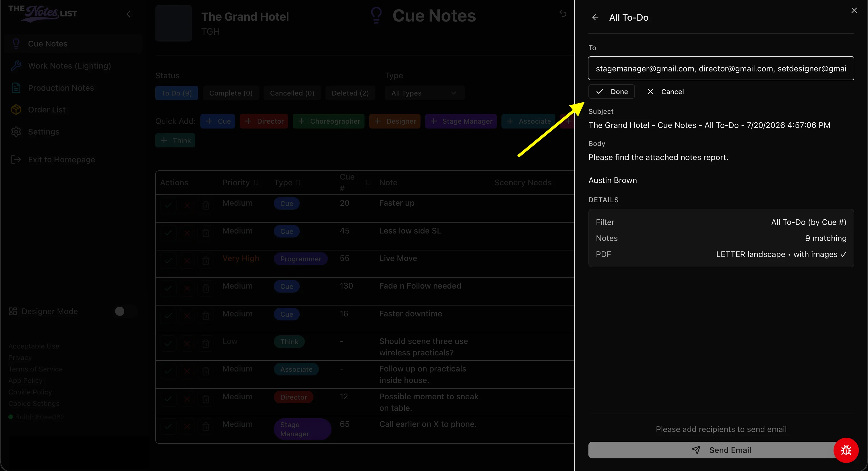Mark 'Faster downtime' note complete
Viewport: 868px width, 471px height.
click(x=168, y=316)
